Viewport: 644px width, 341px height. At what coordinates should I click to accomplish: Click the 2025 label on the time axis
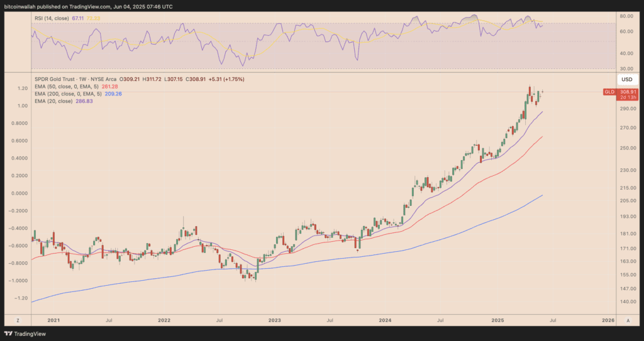498,320
